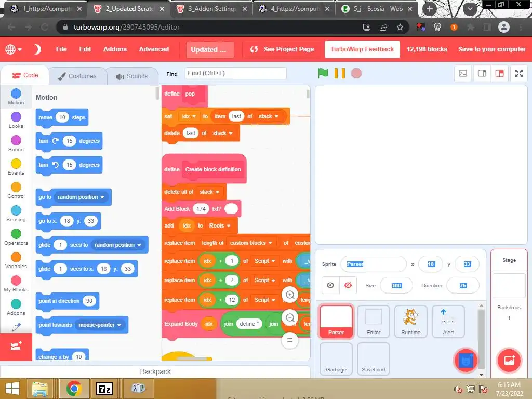Open the Addons block category
Viewport: 532px width, 399px height.
(x=16, y=308)
